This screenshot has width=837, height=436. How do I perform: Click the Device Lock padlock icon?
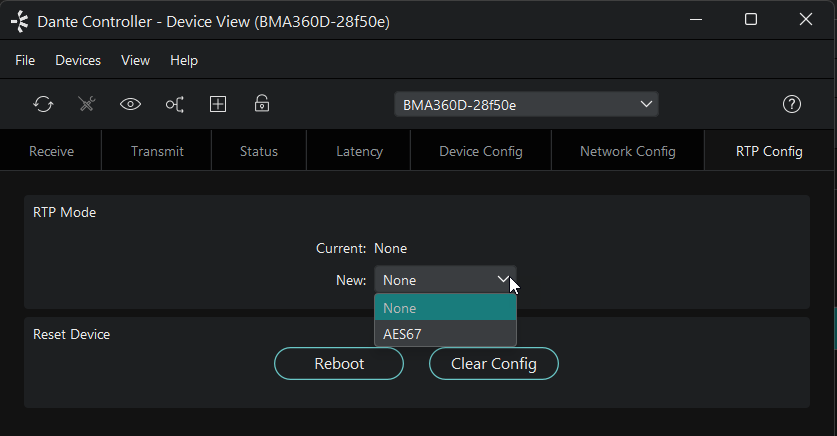tap(262, 104)
